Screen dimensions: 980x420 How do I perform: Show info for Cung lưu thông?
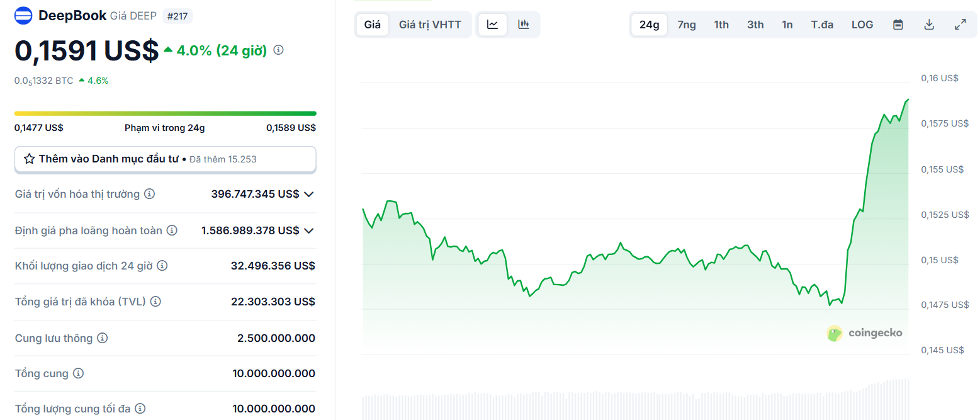click(x=102, y=338)
